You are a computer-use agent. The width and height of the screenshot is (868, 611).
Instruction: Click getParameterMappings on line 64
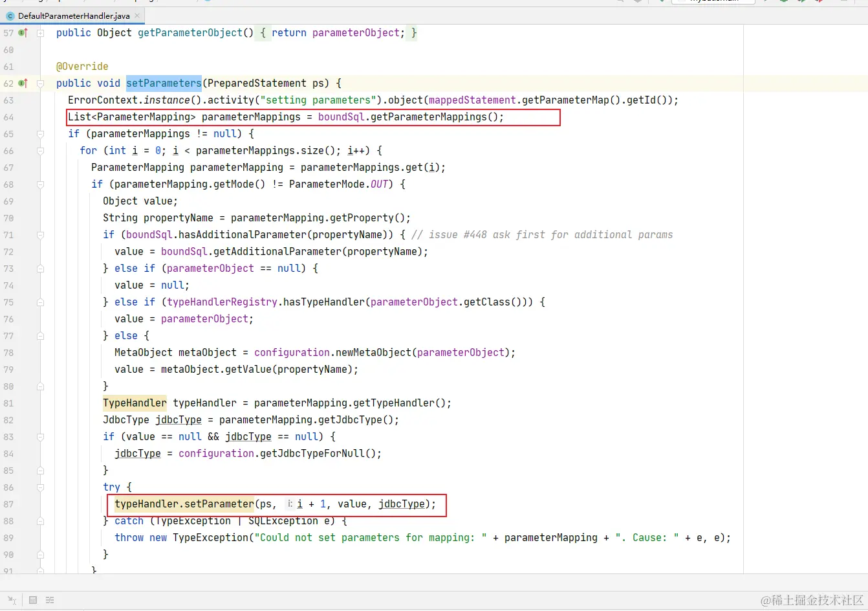tap(429, 117)
